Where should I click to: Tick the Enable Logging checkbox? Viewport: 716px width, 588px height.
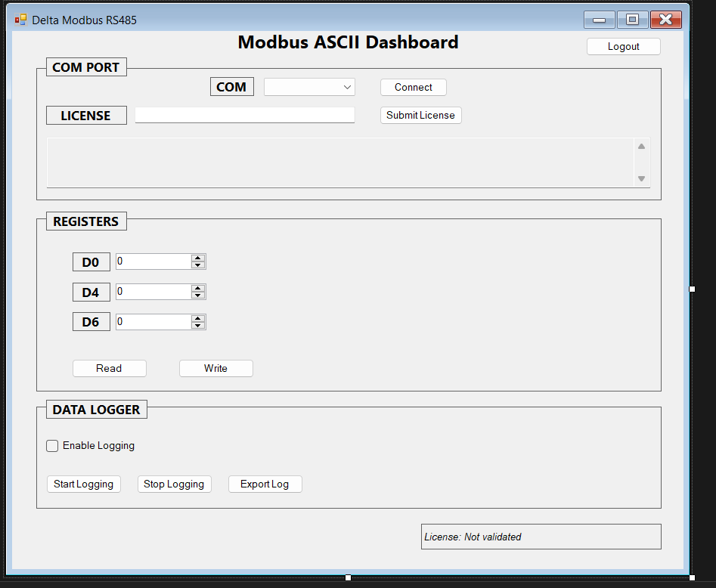point(52,446)
